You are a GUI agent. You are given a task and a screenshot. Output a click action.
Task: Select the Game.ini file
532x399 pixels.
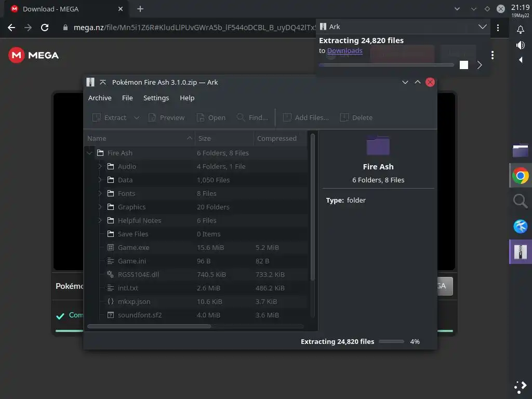click(x=196, y=261)
